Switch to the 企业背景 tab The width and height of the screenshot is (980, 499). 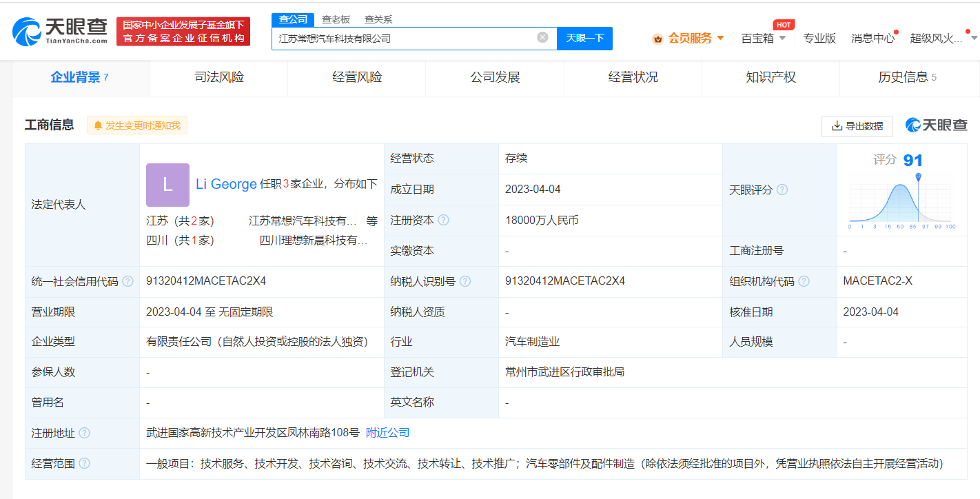point(80,77)
